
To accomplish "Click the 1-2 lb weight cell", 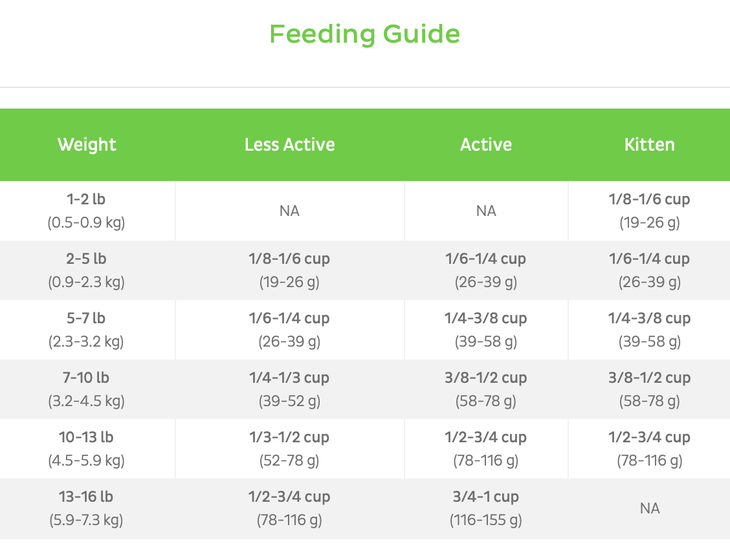I will (x=87, y=211).
